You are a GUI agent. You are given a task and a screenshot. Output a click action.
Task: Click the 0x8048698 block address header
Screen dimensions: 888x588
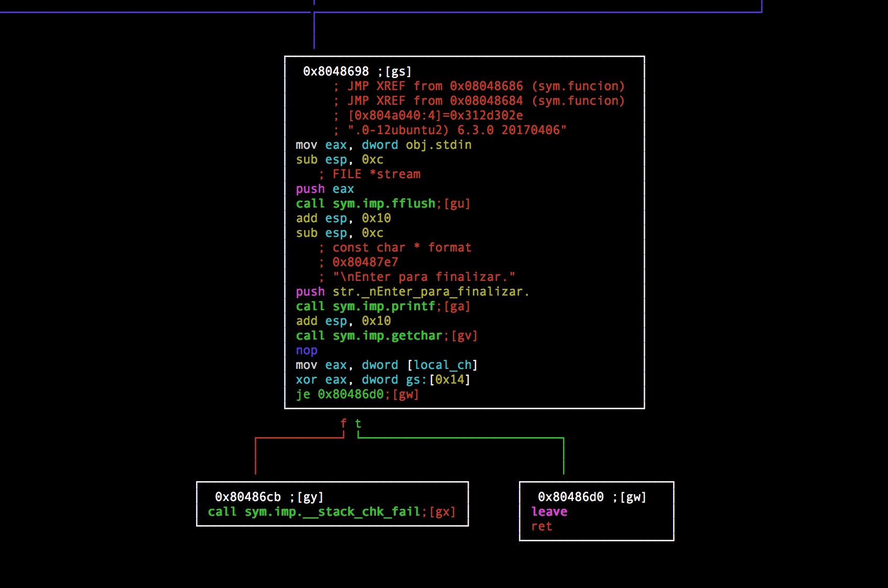click(x=335, y=71)
